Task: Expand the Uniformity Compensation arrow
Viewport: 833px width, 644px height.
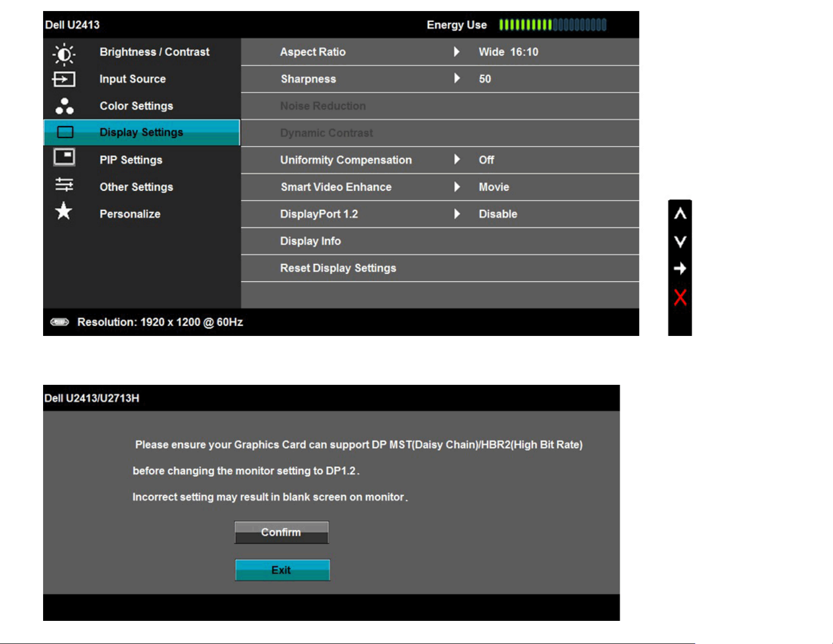Action: (457, 159)
